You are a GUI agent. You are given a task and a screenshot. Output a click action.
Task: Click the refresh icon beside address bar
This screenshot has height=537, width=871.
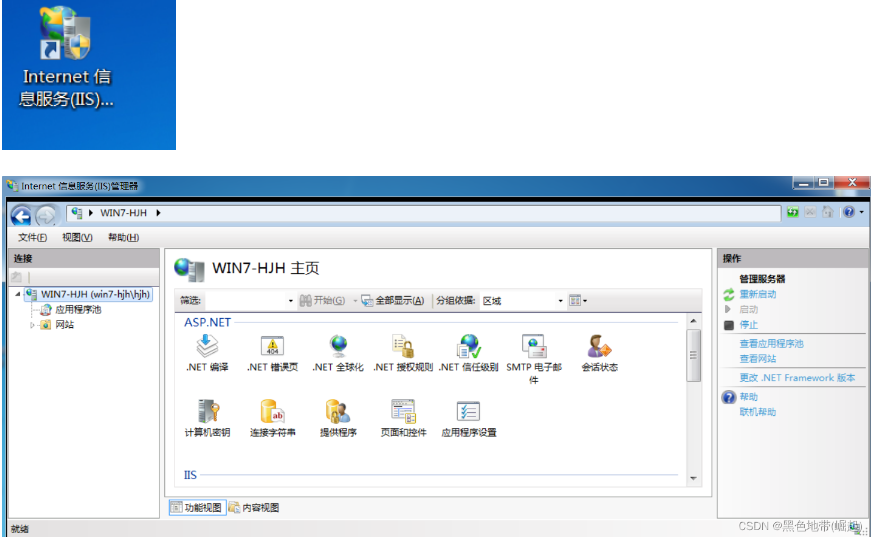(793, 212)
